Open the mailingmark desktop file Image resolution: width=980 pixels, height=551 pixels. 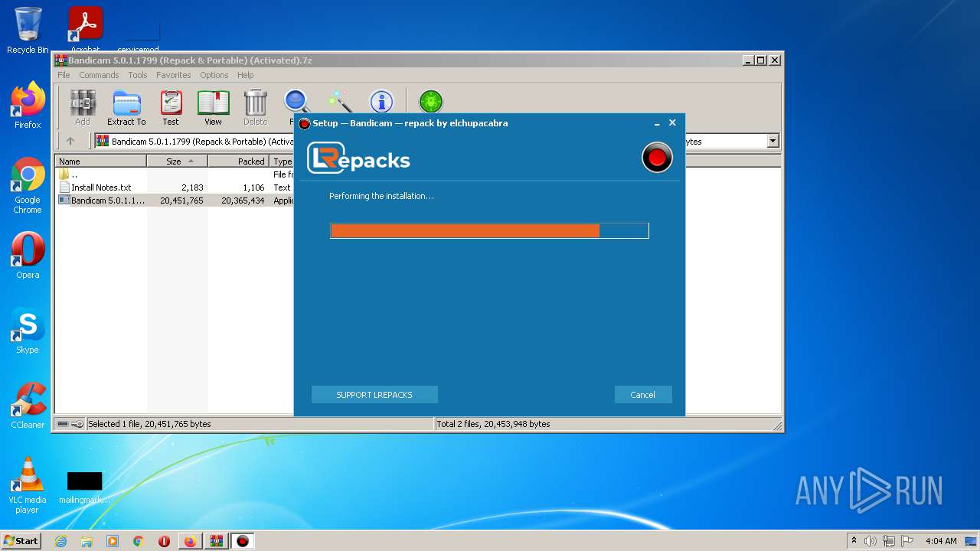coord(84,487)
